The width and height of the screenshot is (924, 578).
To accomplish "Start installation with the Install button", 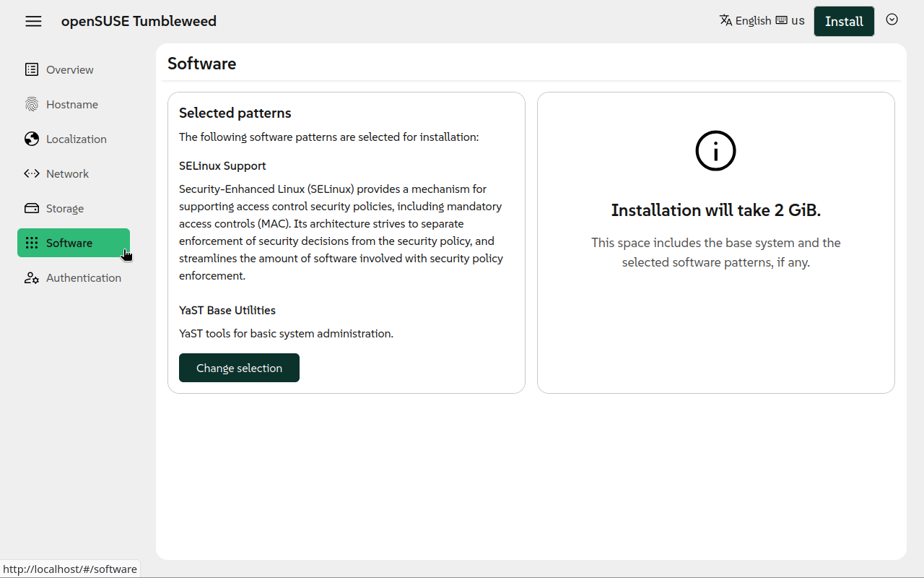I will tap(844, 21).
